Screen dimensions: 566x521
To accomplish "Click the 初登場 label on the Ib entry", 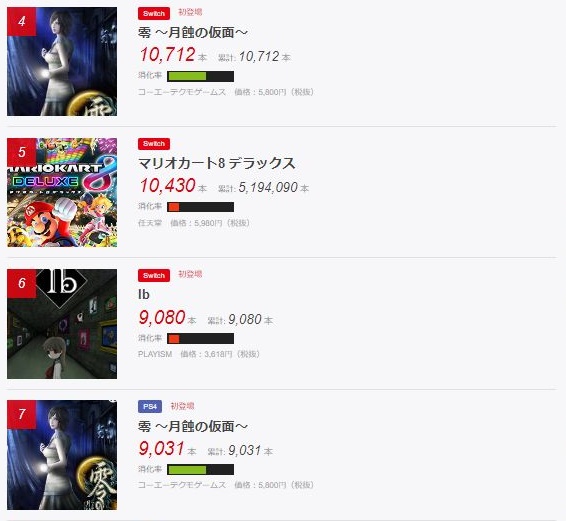I will click(x=190, y=274).
